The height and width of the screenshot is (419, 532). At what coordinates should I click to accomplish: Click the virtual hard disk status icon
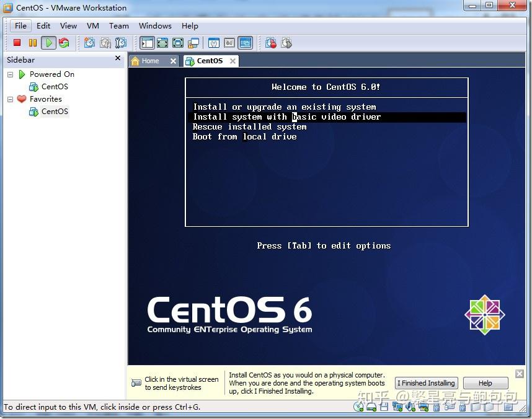373,407
